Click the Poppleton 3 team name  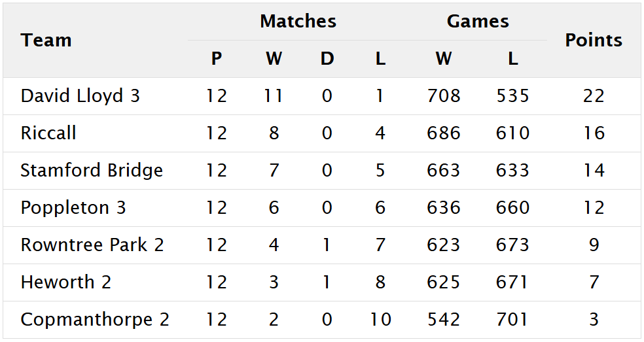(x=73, y=208)
